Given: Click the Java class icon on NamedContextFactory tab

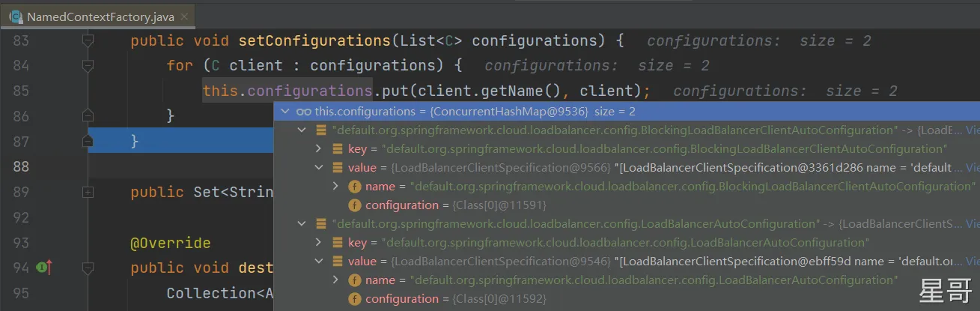Looking at the screenshot, I should (15, 16).
